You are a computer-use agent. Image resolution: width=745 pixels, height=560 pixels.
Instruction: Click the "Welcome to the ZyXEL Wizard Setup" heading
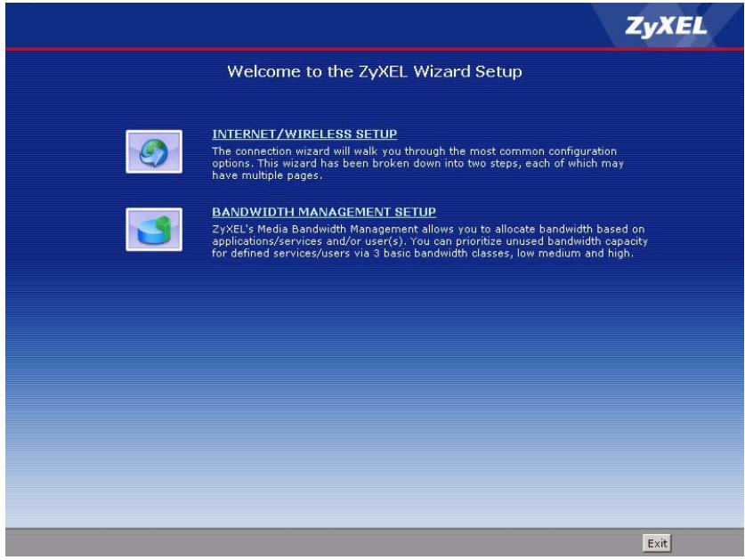[375, 71]
